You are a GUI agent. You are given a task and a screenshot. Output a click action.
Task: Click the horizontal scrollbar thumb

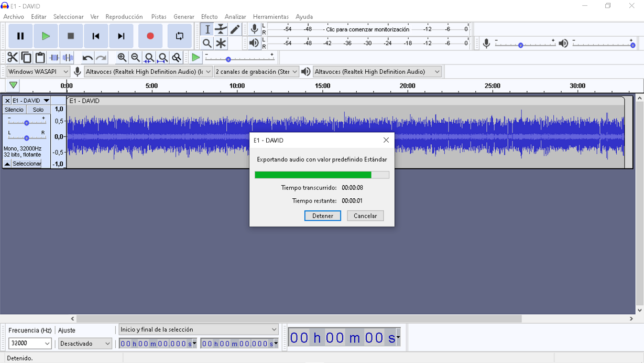coord(299,318)
